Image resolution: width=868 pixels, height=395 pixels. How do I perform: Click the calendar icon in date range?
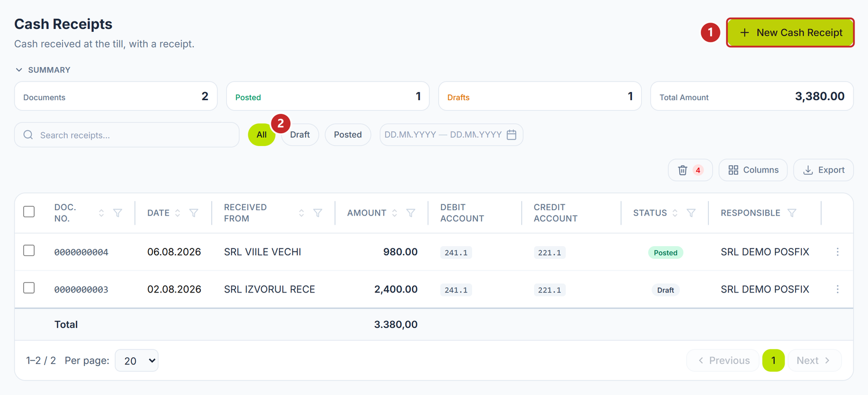tap(512, 134)
